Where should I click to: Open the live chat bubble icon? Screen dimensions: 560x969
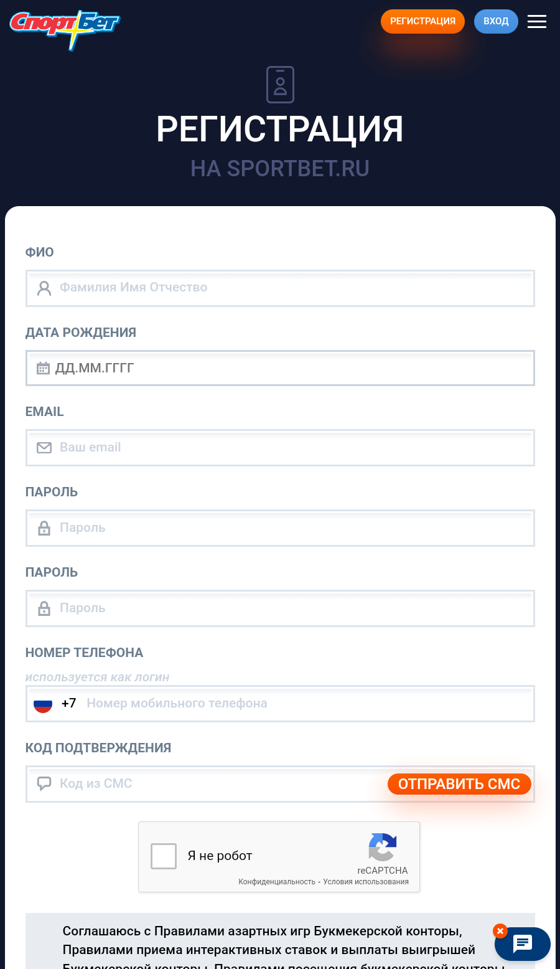[x=522, y=944]
